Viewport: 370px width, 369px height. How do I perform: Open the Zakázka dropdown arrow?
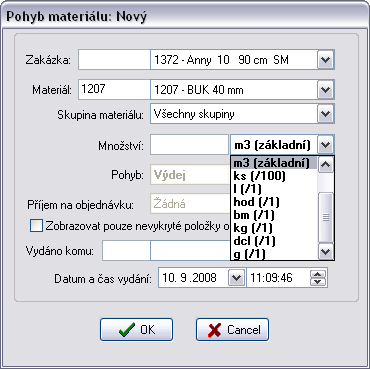(325, 60)
